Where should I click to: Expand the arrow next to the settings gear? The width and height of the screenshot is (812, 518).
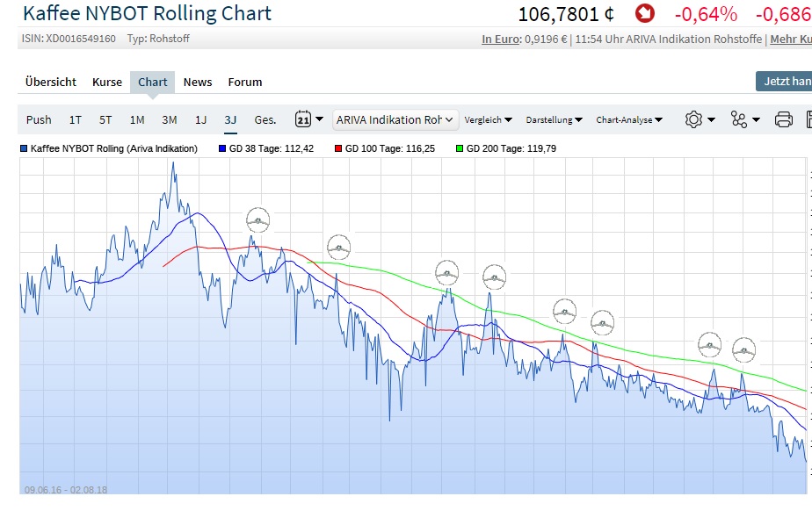[x=712, y=119]
